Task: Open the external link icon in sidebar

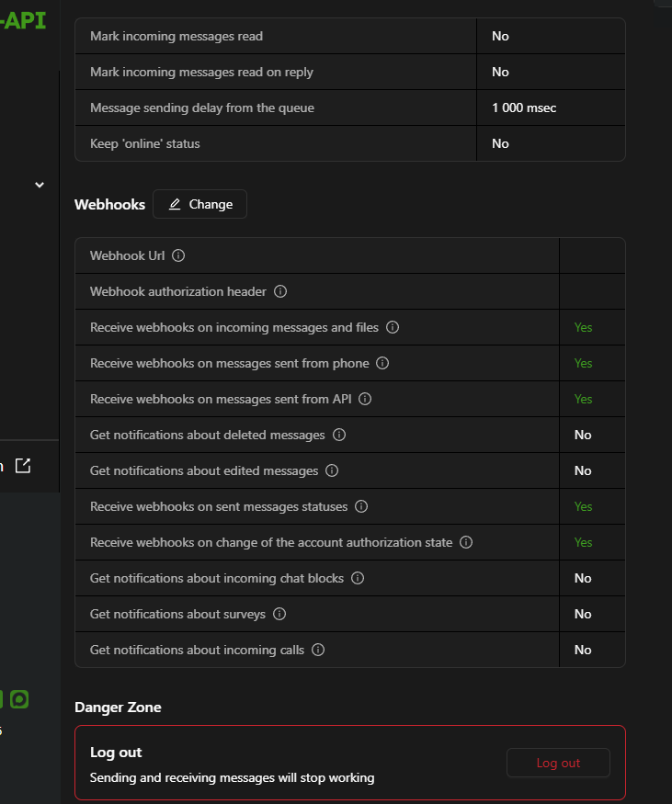Action: coord(23,466)
